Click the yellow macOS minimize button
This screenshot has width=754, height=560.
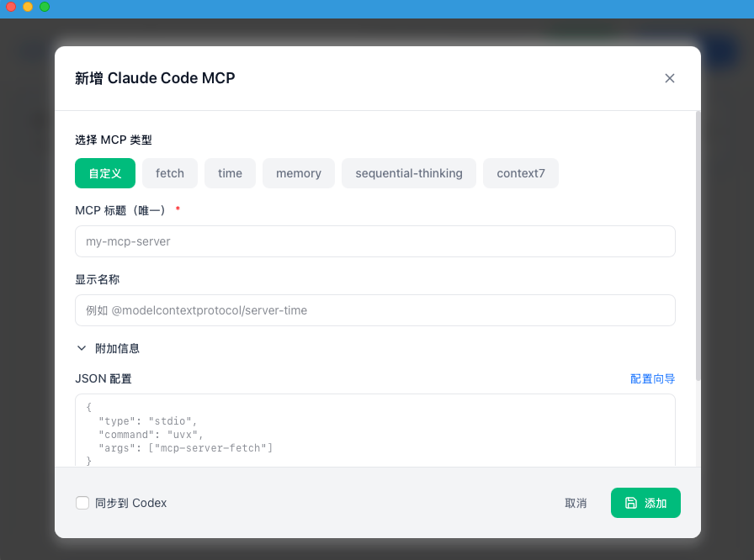[28, 7]
